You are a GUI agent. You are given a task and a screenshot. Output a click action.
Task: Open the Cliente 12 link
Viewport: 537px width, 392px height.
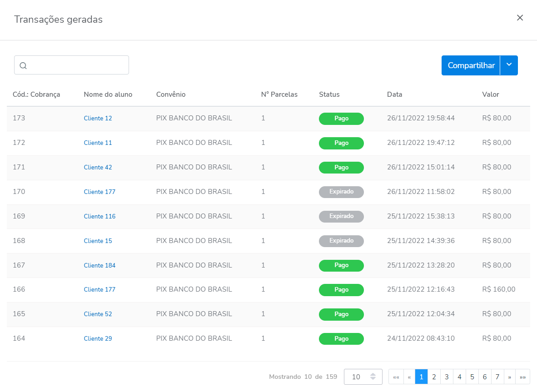click(98, 118)
